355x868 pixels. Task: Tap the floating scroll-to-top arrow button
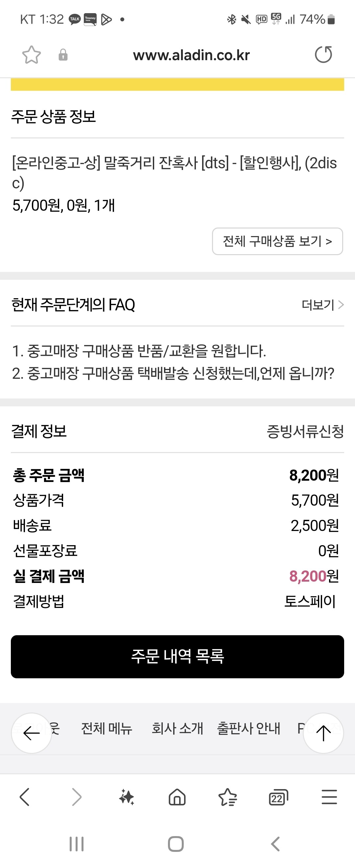[323, 733]
